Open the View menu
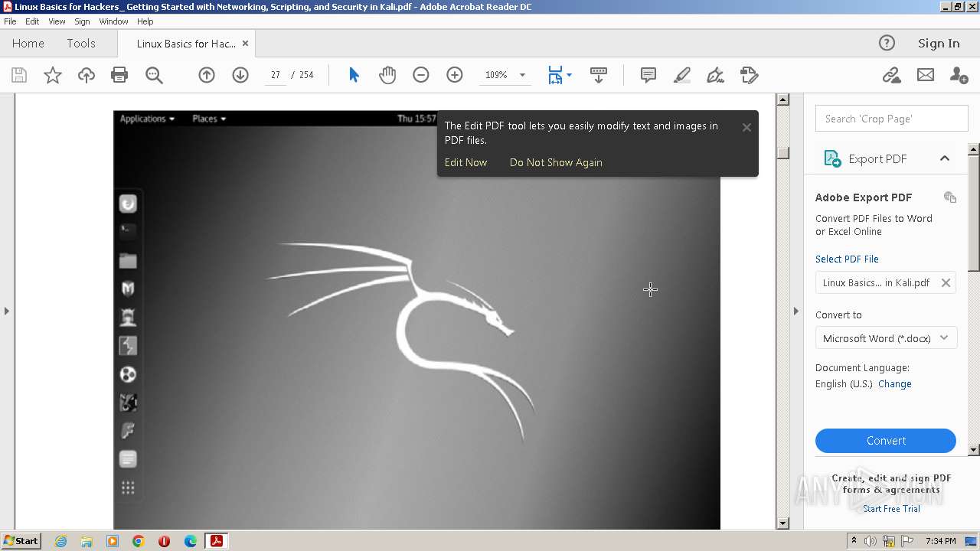Viewport: 980px width, 551px height. coord(57,21)
